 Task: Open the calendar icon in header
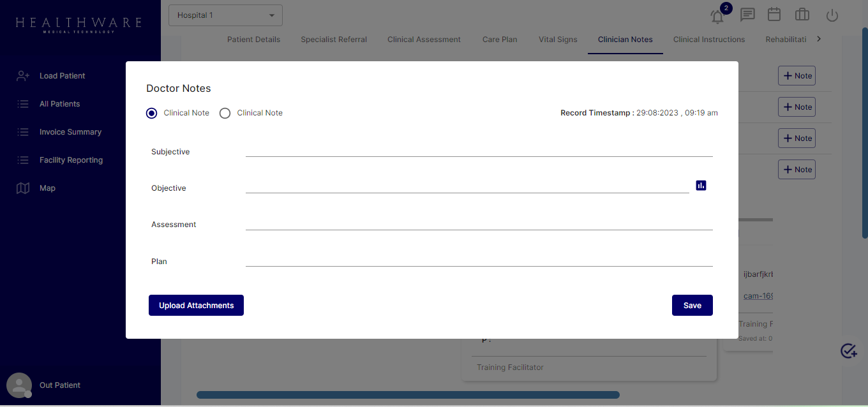[774, 15]
